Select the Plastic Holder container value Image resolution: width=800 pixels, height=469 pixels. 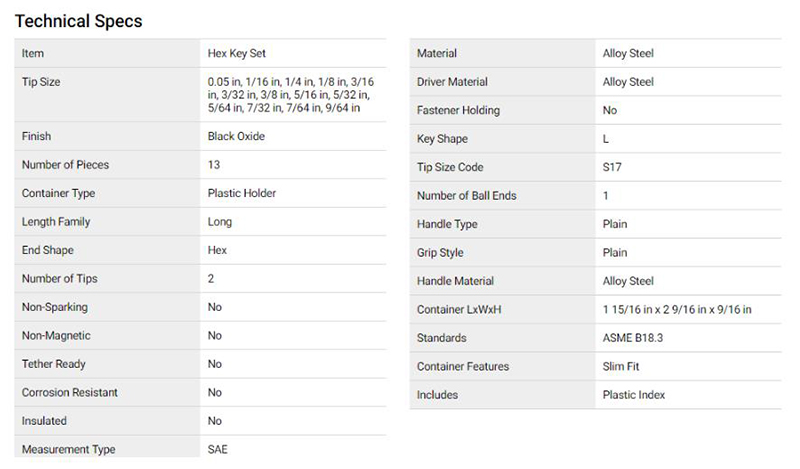[242, 193]
